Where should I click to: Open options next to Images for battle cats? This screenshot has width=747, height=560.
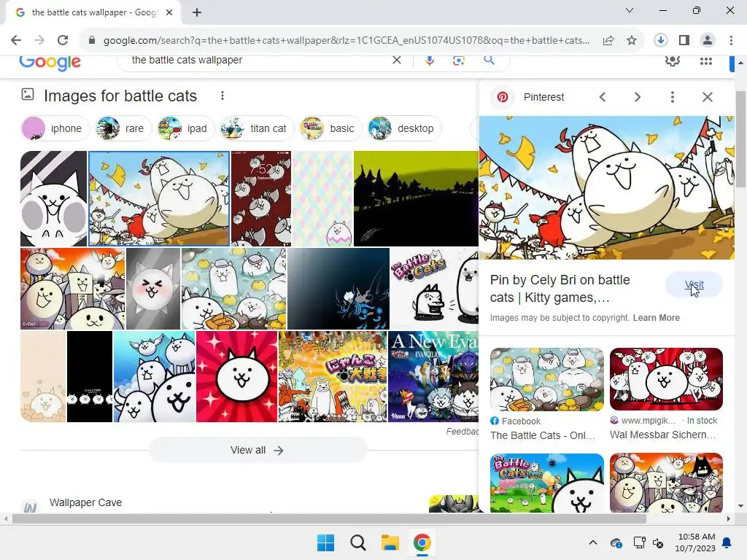[x=222, y=96]
